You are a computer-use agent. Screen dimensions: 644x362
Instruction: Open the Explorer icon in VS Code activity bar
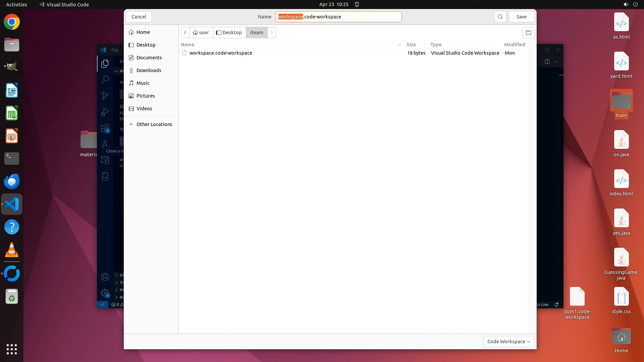[105, 63]
